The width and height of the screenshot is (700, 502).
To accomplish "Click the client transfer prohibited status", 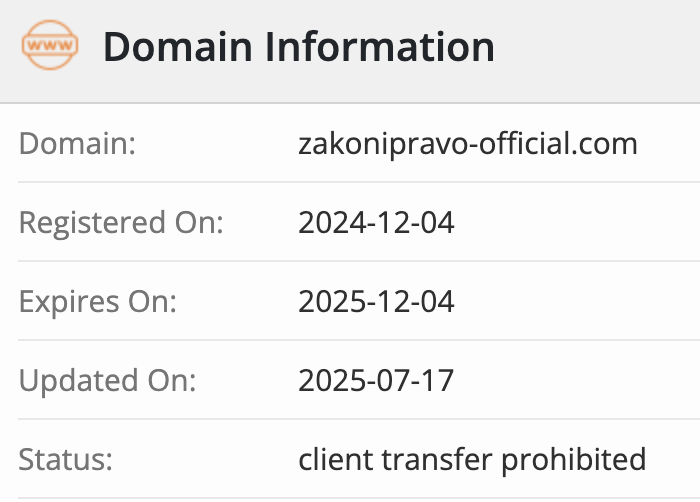I will [472, 460].
